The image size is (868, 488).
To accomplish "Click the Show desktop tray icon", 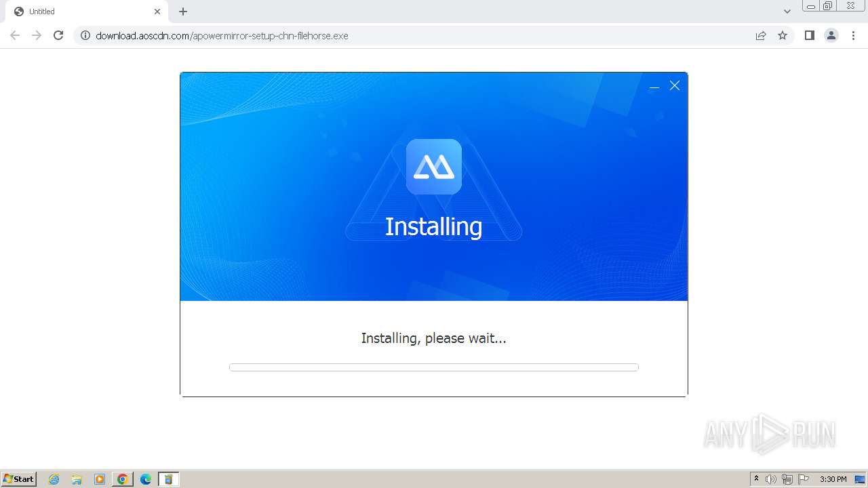I will coord(860,479).
